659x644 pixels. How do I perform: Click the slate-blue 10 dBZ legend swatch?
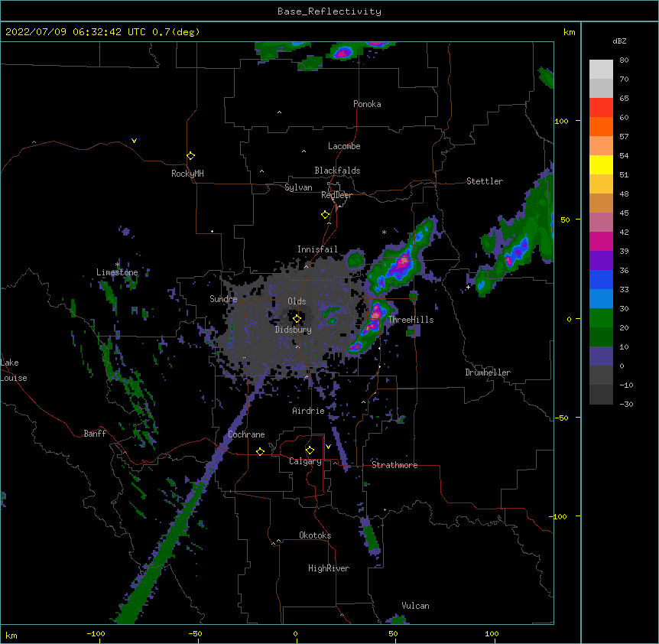[601, 356]
